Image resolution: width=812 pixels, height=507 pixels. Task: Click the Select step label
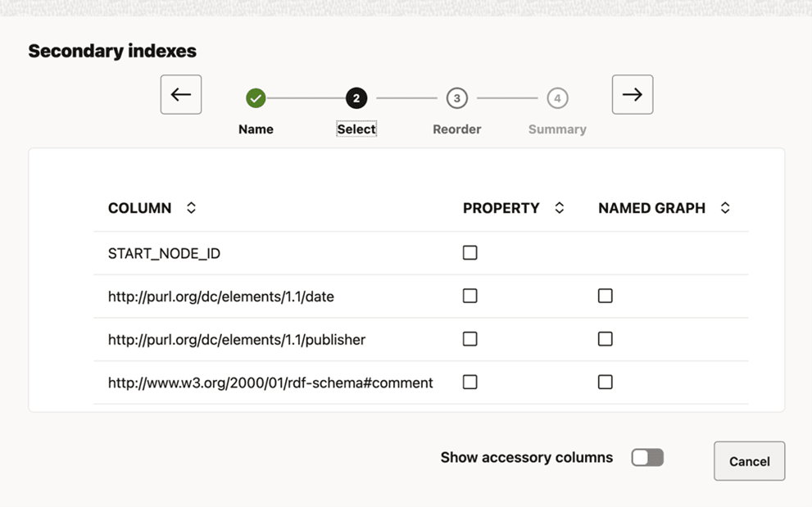click(x=356, y=129)
